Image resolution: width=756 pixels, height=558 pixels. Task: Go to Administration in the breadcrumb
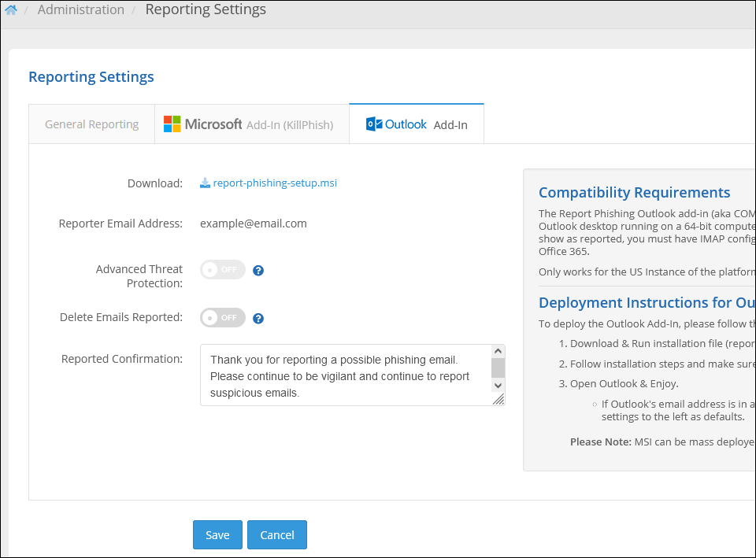click(x=81, y=10)
